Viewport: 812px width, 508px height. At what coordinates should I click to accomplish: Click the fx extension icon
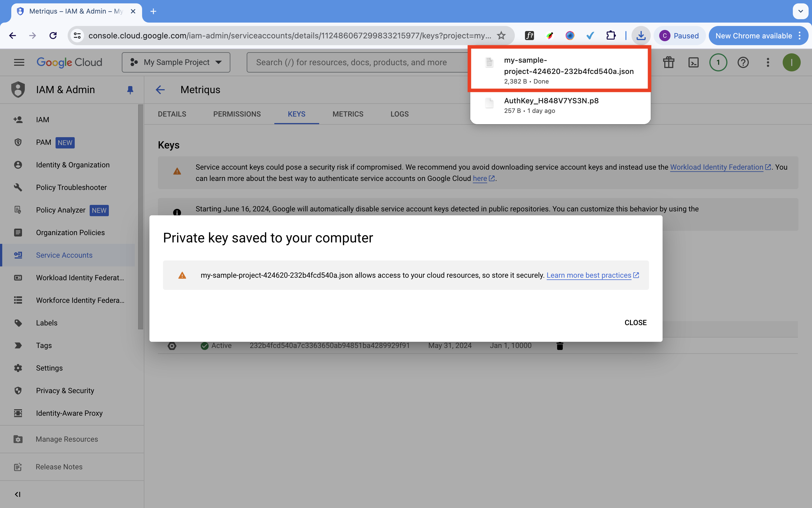point(529,36)
